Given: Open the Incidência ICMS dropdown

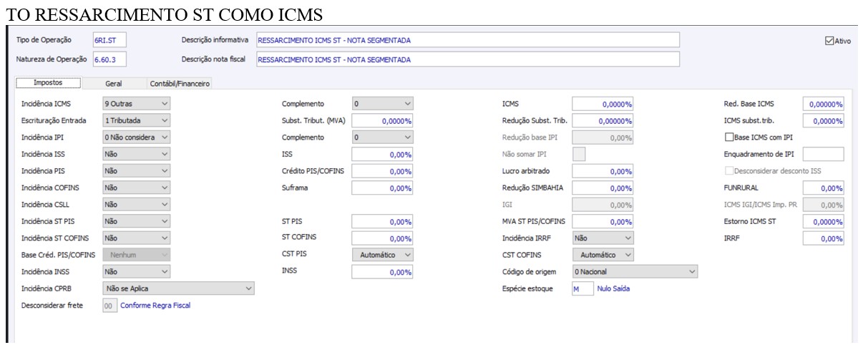Looking at the screenshot, I should [x=137, y=104].
